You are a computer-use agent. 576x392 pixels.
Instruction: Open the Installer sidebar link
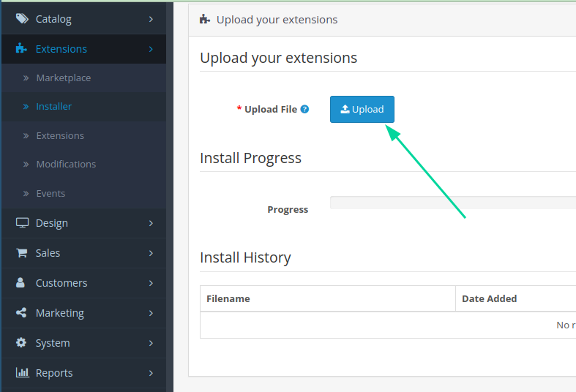point(53,106)
